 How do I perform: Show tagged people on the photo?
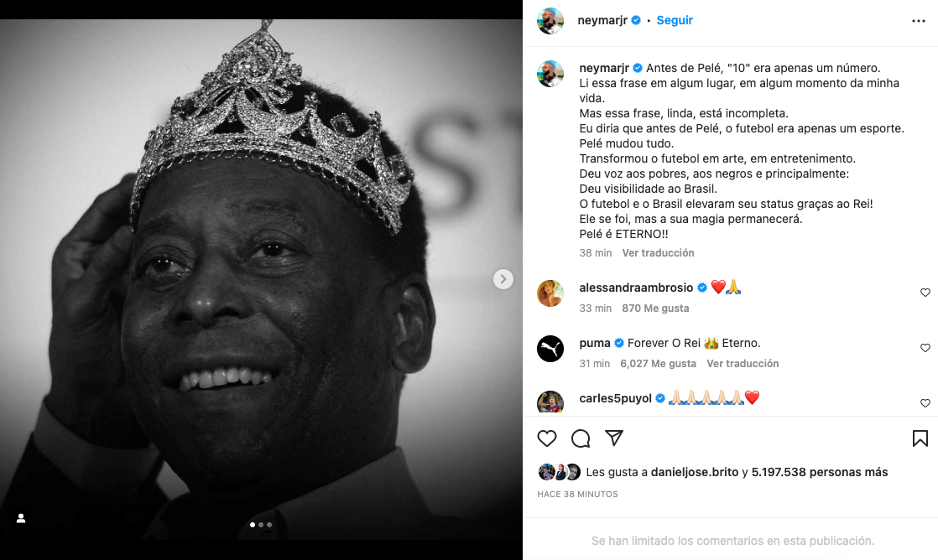(x=21, y=518)
